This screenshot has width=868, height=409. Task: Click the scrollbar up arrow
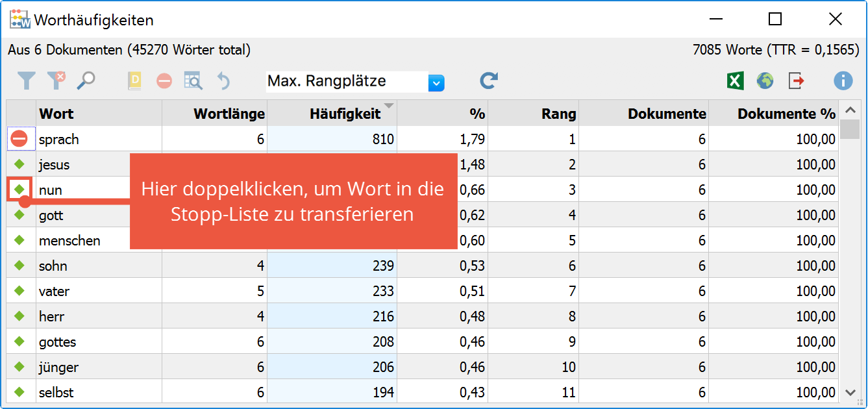tap(850, 109)
